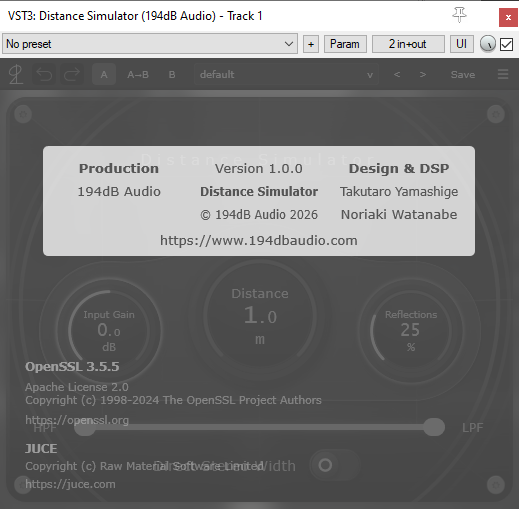Select the B comparison slot

pos(172,74)
